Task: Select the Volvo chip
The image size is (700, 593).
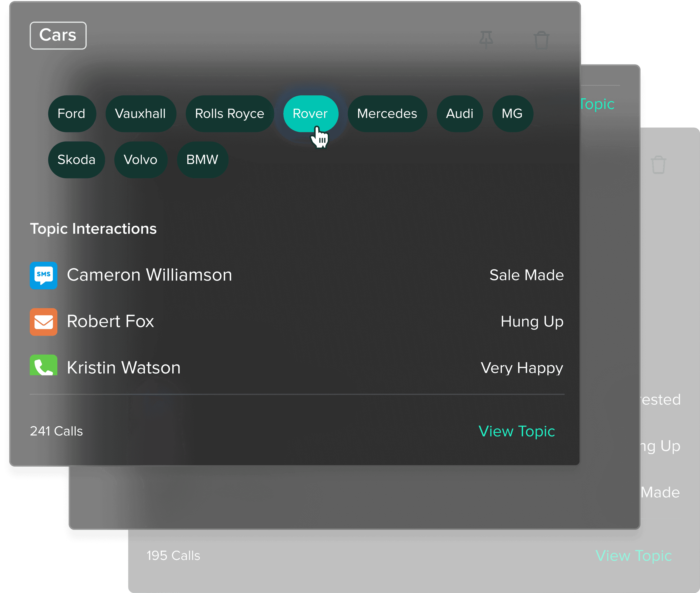Action: (141, 160)
